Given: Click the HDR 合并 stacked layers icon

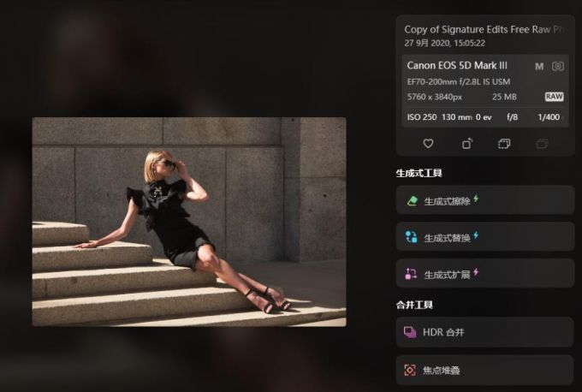Looking at the screenshot, I should [410, 332].
